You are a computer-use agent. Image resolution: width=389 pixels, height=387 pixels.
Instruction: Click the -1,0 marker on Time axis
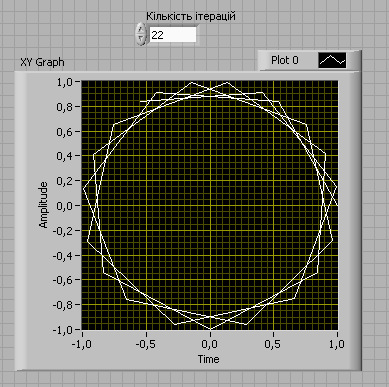pyautogui.click(x=82, y=344)
